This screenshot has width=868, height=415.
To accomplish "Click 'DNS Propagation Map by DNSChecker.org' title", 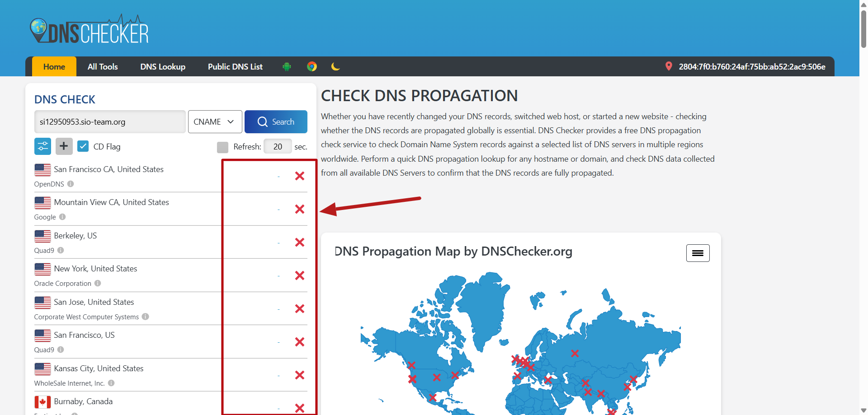I will pyautogui.click(x=453, y=252).
